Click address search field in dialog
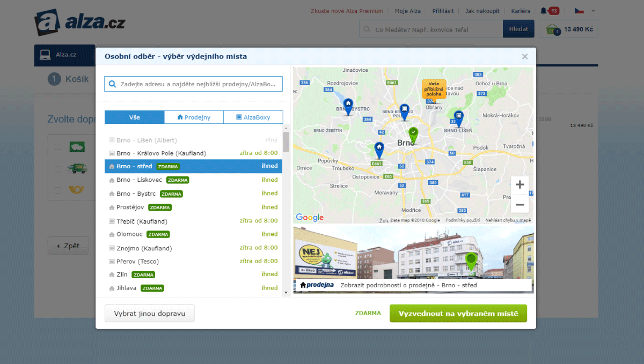The width and height of the screenshot is (644, 364). click(x=193, y=84)
